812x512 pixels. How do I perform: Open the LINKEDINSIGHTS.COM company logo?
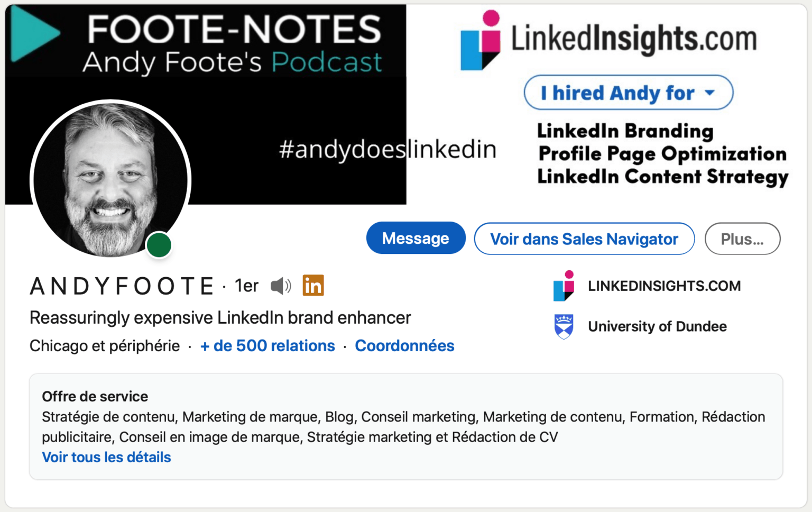pos(564,286)
